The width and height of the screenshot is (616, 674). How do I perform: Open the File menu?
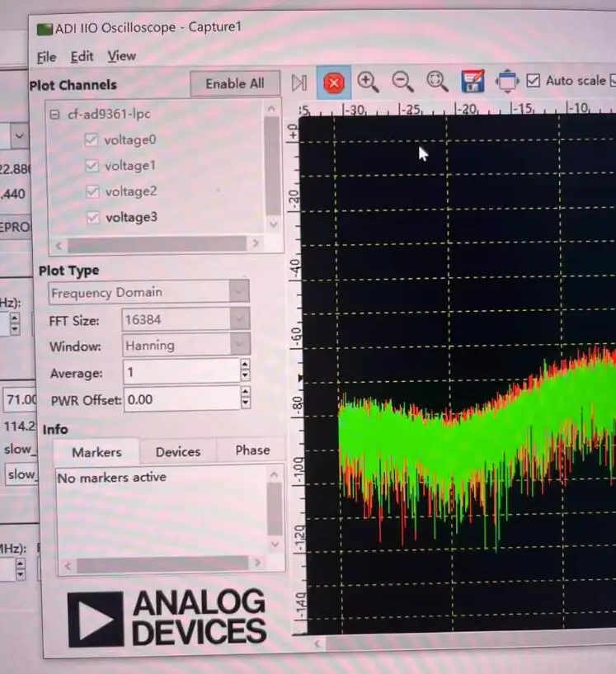point(46,57)
